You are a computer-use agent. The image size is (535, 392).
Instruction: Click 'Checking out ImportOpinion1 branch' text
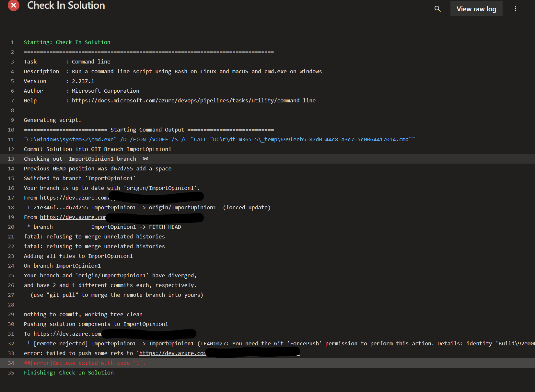pyautogui.click(x=80, y=159)
